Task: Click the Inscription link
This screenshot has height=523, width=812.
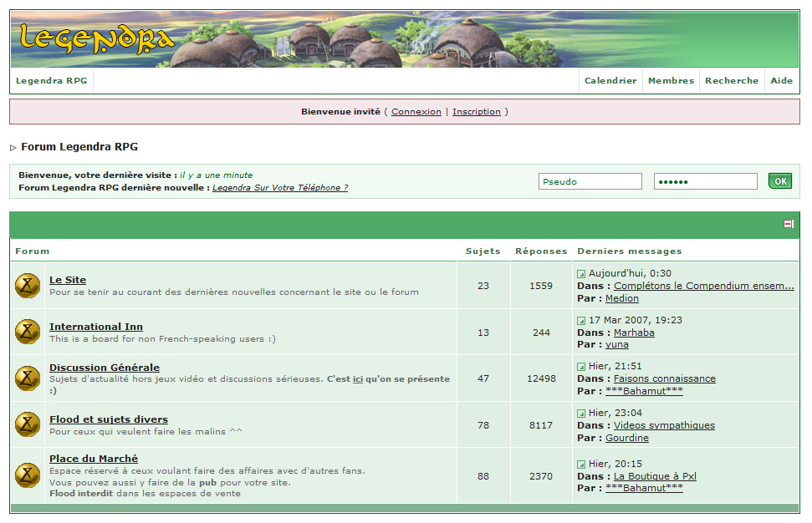Action: point(477,112)
